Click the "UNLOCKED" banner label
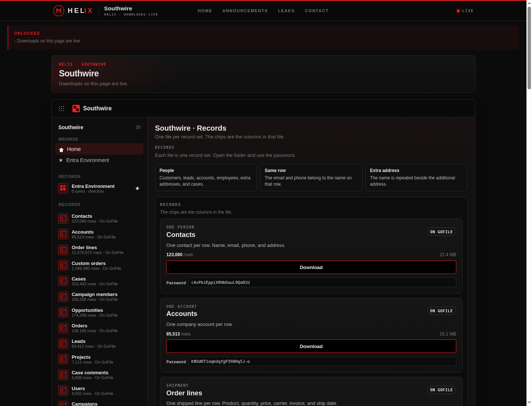Viewport: 532px width, 406px height. click(27, 33)
